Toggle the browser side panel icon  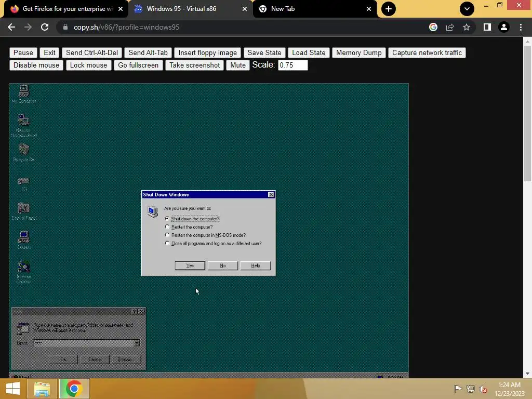(487, 27)
